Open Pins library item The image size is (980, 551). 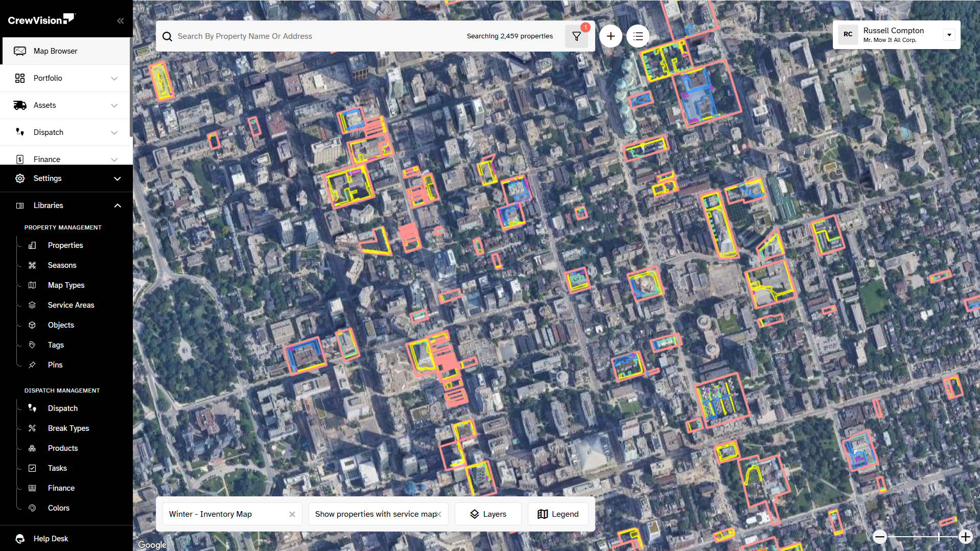click(x=55, y=365)
